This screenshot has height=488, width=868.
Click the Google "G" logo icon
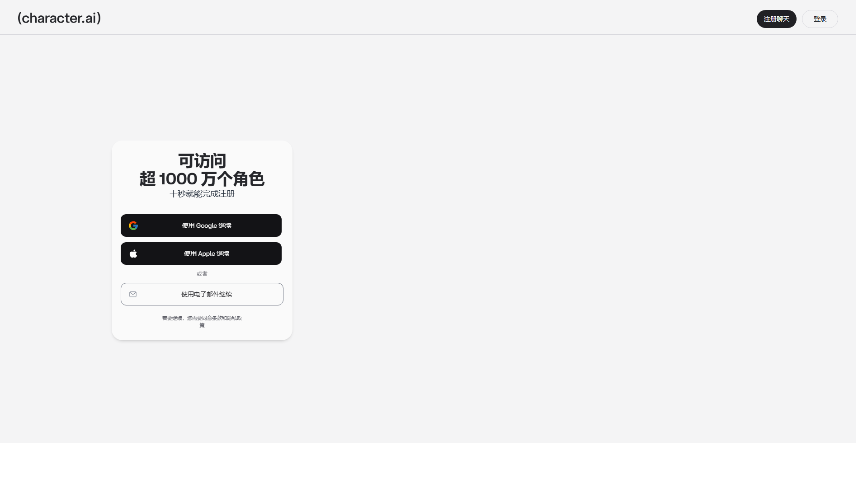[x=133, y=225]
